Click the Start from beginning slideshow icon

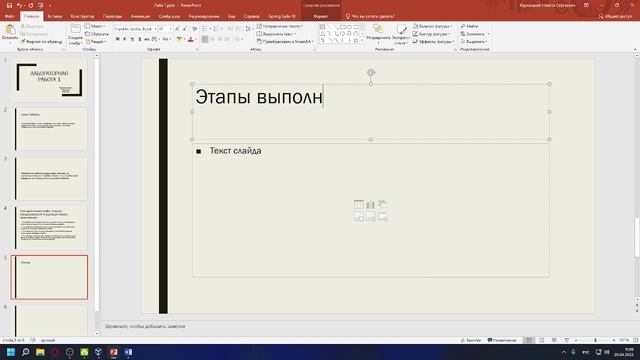(x=41, y=5)
